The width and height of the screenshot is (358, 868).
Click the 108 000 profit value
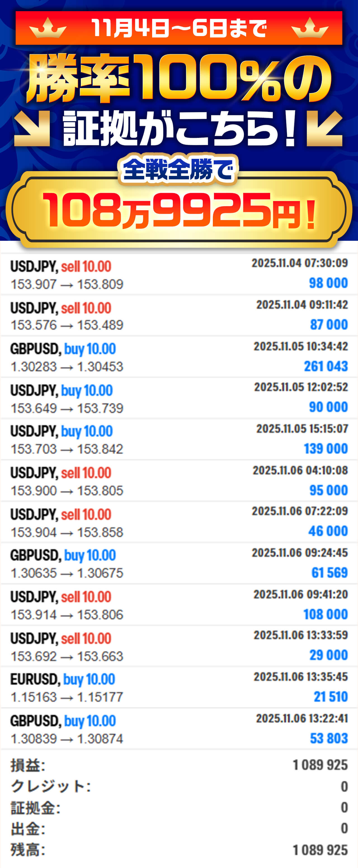pyautogui.click(x=326, y=614)
